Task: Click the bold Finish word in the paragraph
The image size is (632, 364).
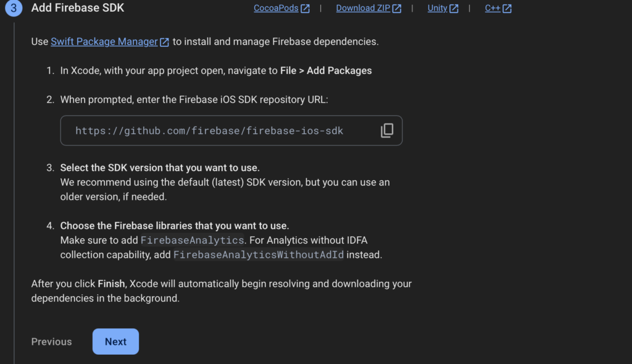Action: (111, 284)
